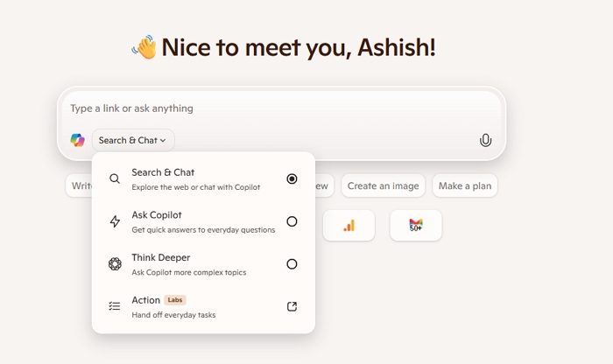Open the orange bar chart analytics shortcut

349,226
